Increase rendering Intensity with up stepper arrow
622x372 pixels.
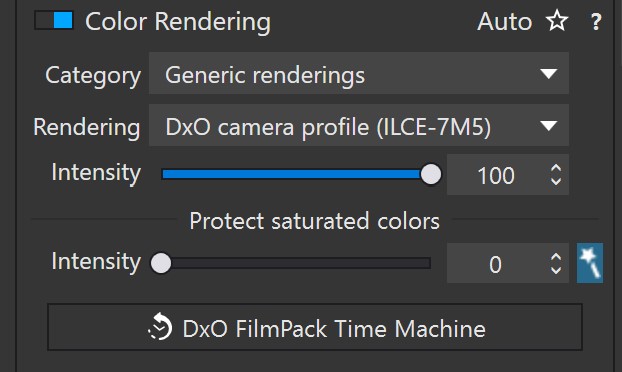[x=556, y=168]
